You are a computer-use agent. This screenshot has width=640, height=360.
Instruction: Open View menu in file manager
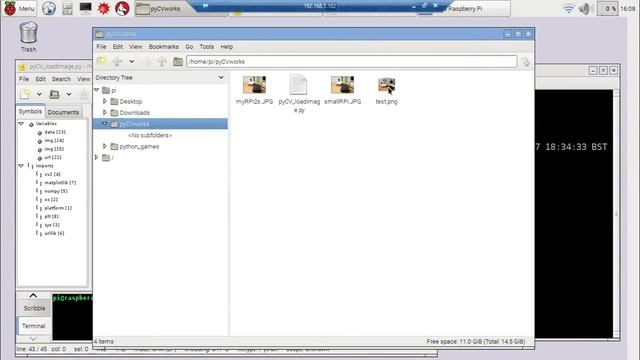coord(136,47)
